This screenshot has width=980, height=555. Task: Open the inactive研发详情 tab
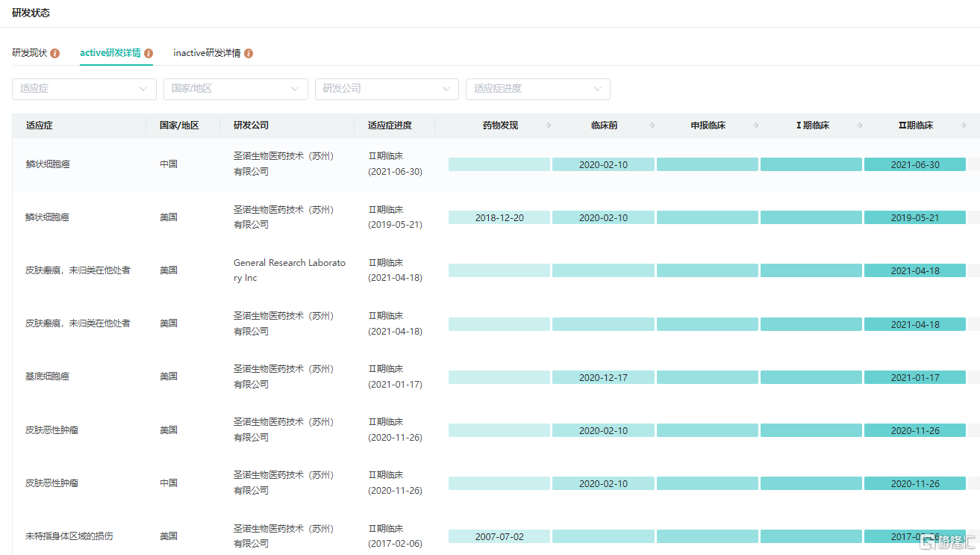pos(207,53)
